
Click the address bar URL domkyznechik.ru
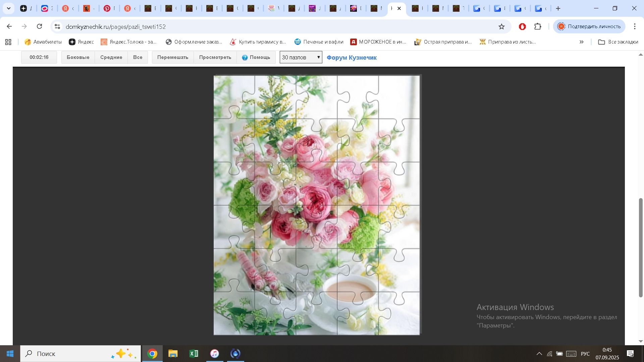(116, 26)
